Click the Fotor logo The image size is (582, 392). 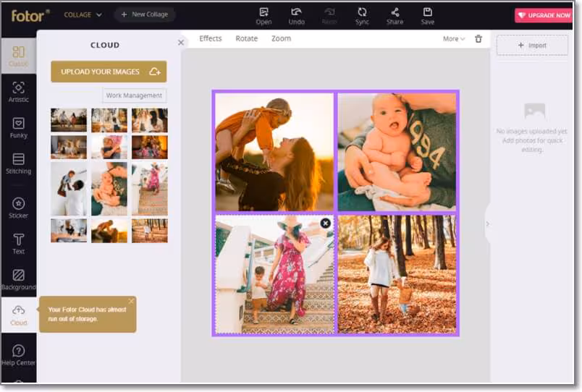pos(30,16)
